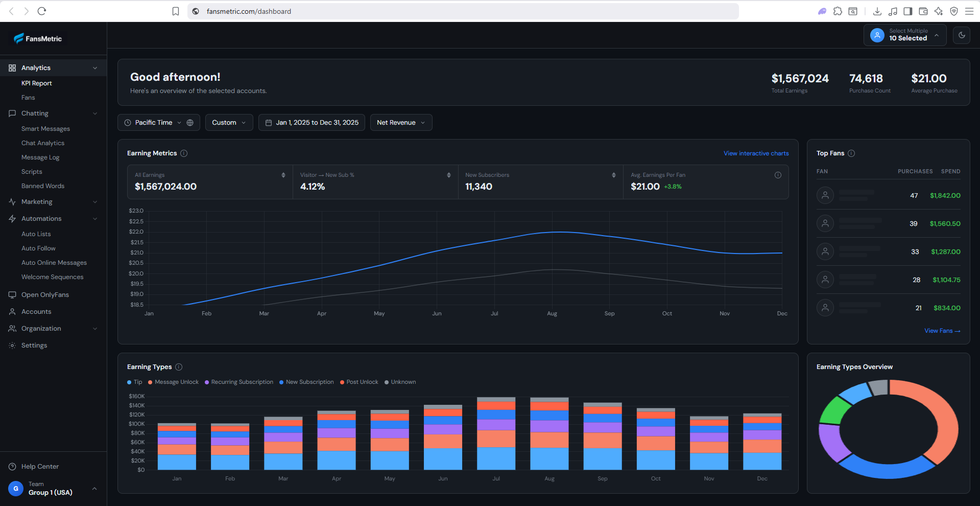
Task: Click the date range Jan 1 to Dec 31 field
Action: pos(312,123)
